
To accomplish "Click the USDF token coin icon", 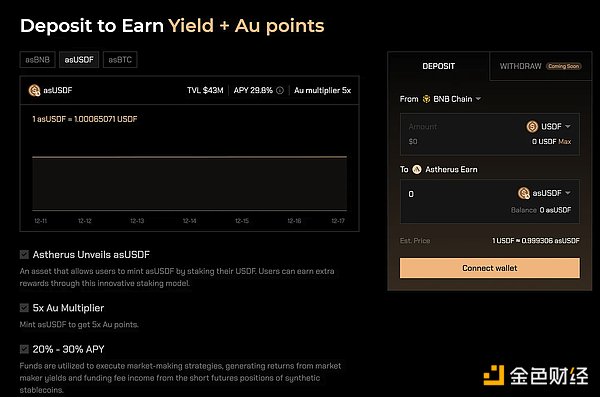I will coord(532,126).
